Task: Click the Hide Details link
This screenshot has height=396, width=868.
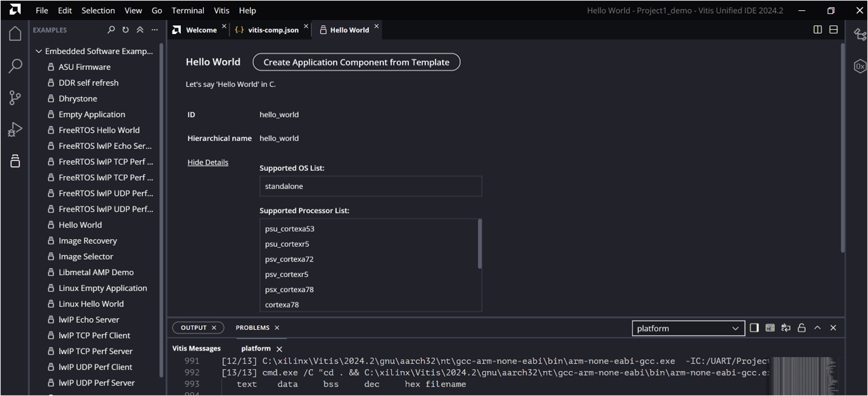Action: coord(207,162)
